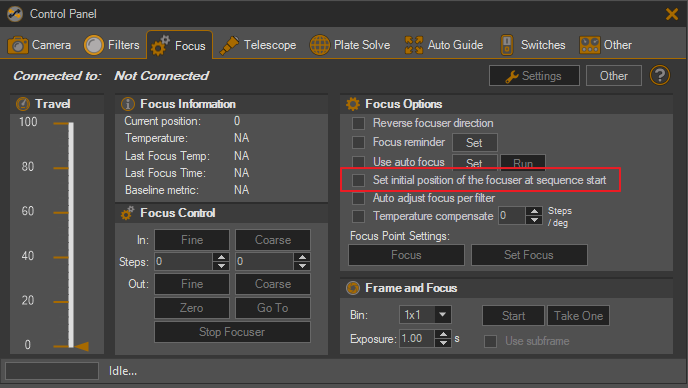Click the Focus Control gears icon
688x388 pixels.
point(127,213)
